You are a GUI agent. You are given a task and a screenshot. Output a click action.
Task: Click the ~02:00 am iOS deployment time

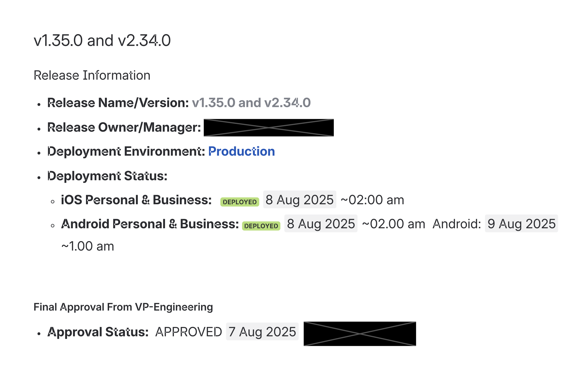pos(372,200)
